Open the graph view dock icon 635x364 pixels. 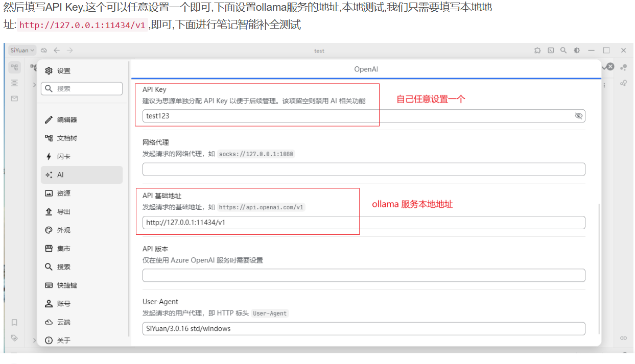click(x=624, y=67)
